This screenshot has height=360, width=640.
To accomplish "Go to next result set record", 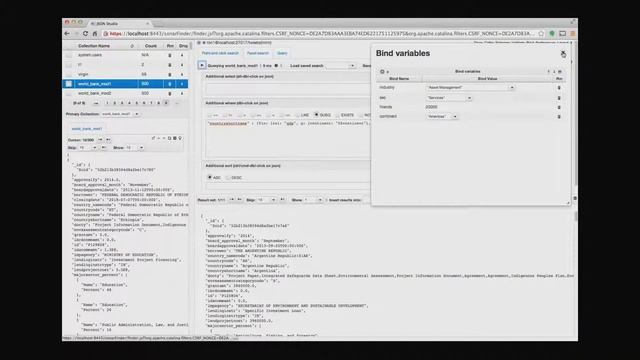I will point(232,200).
